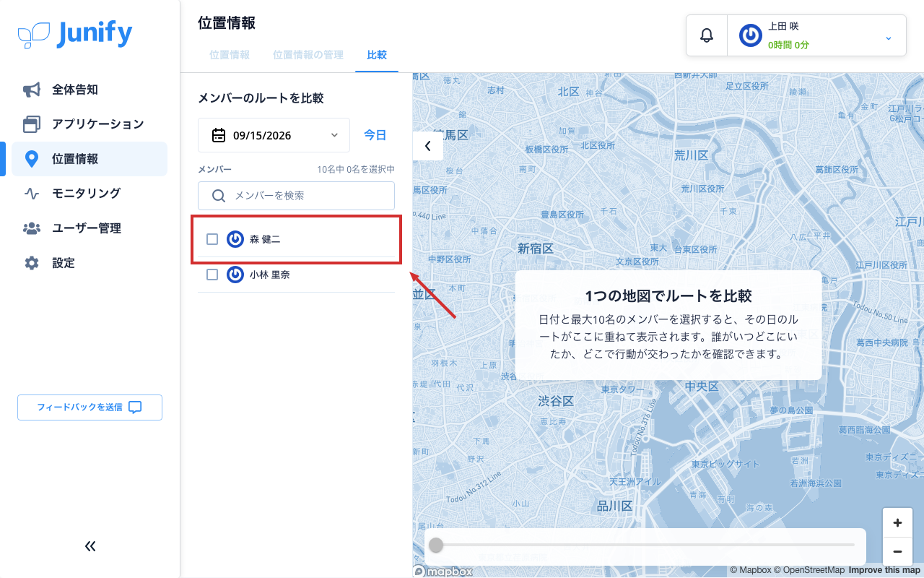Select the 比較 tab

click(x=377, y=55)
